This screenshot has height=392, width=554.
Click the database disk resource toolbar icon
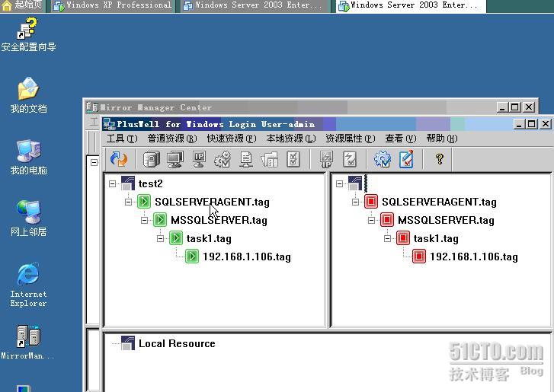coord(151,159)
